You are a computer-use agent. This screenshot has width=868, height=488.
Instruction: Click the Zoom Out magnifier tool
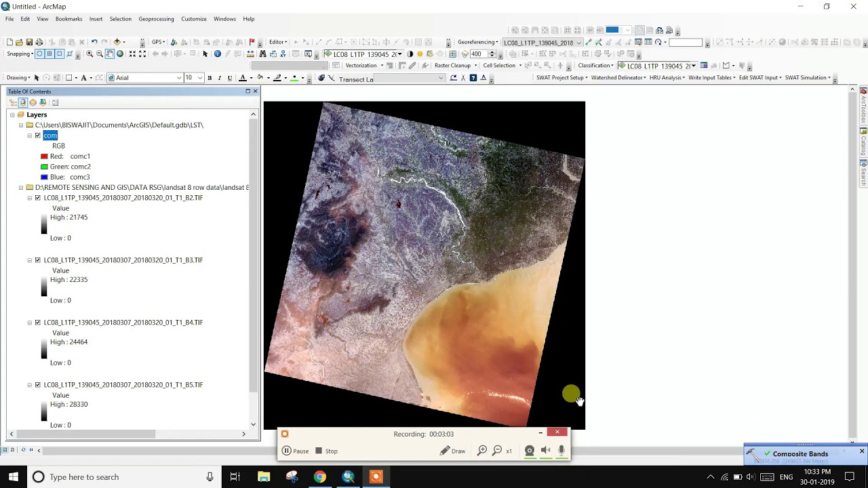(100, 54)
